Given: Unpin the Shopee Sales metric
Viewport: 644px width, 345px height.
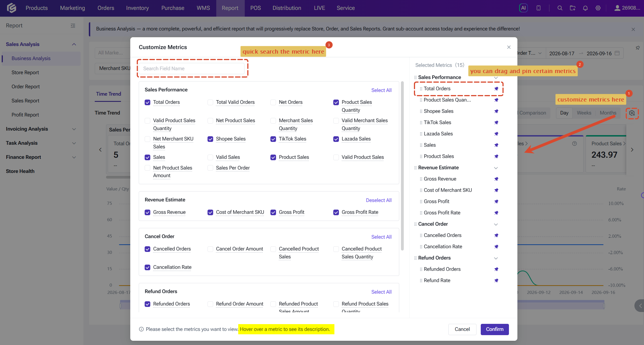Looking at the screenshot, I should click(x=496, y=111).
